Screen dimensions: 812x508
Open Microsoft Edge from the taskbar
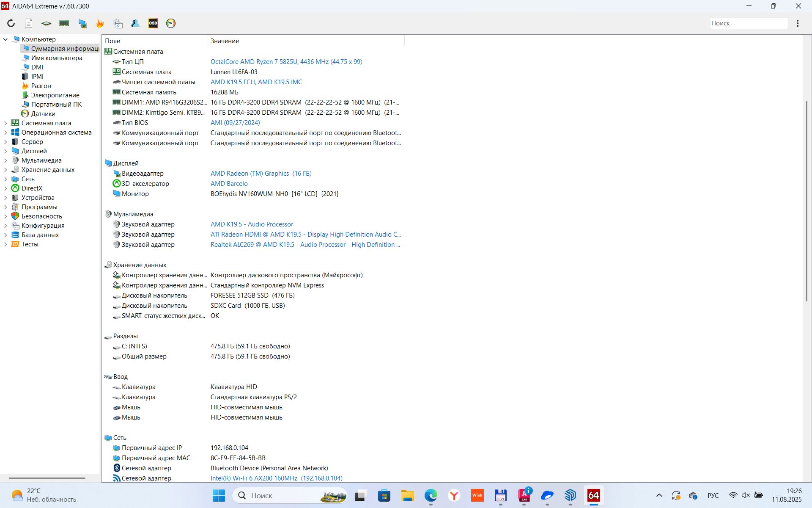(x=431, y=495)
